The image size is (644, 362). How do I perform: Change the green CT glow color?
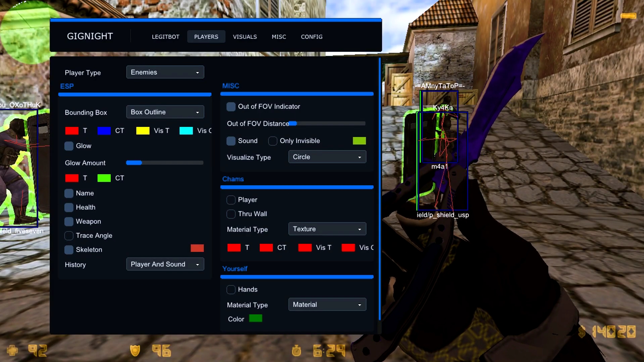click(104, 178)
